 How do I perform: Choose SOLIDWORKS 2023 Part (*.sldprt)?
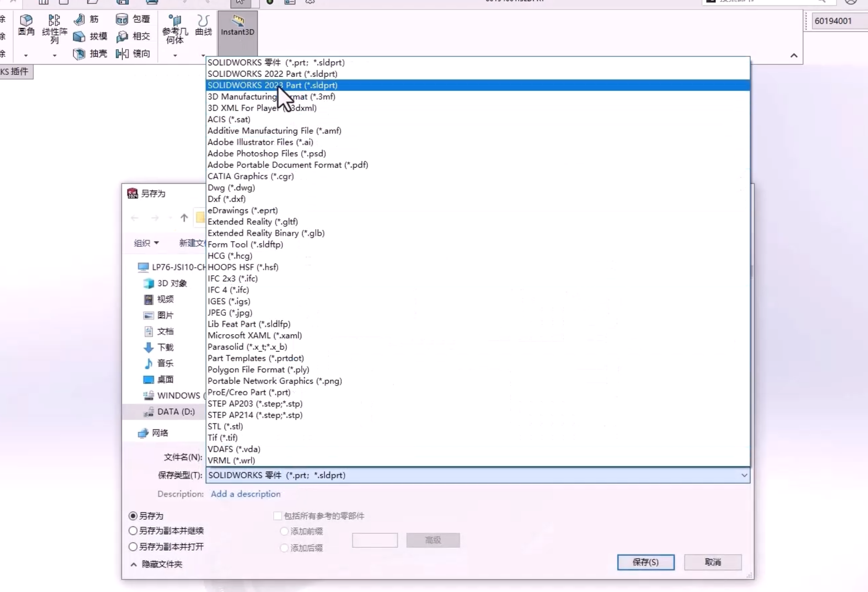click(478, 85)
